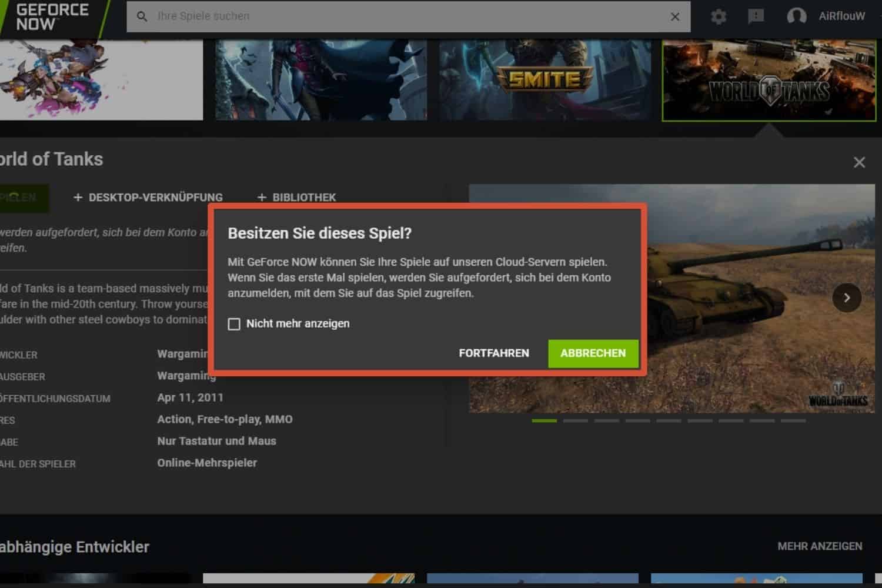
Task: Click the Nicht mehr anzeigen label
Action: [x=298, y=324]
